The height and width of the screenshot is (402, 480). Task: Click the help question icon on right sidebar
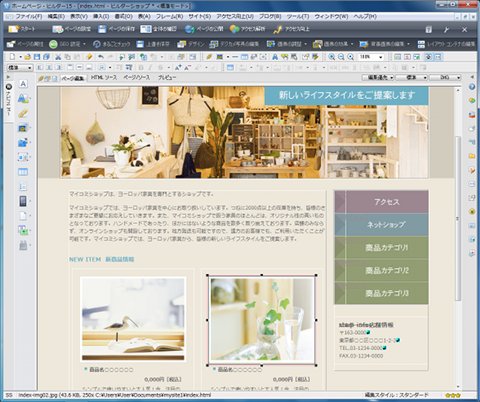[472, 87]
